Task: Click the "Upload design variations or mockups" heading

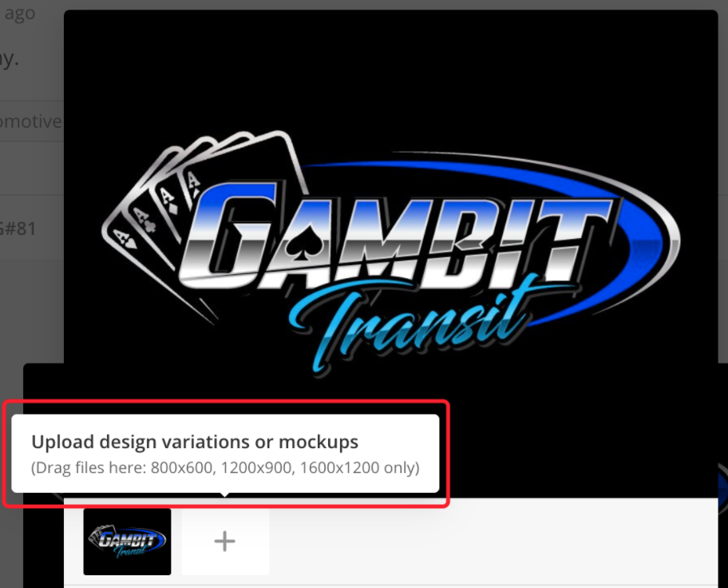Action: [195, 442]
